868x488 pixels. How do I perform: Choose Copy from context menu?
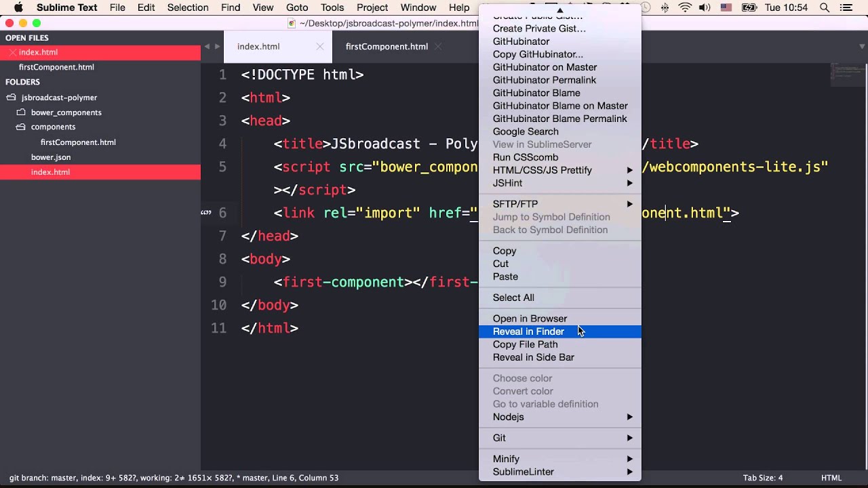pos(560,251)
